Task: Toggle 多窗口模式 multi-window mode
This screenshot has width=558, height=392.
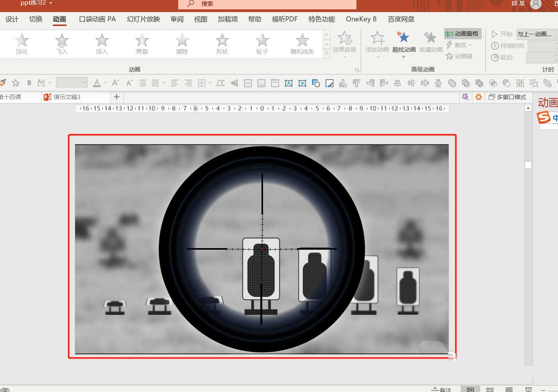Action: (508, 97)
